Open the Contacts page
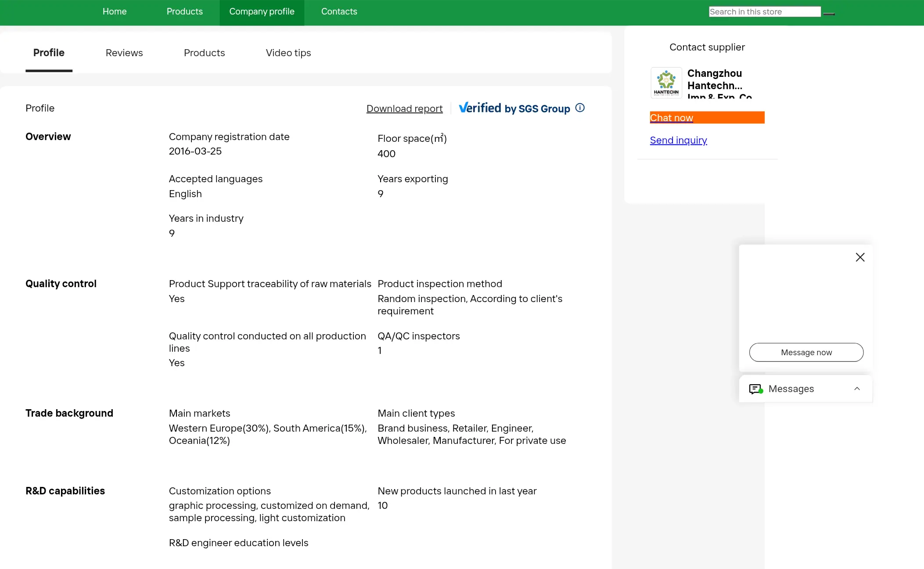924x569 pixels. coord(339,11)
